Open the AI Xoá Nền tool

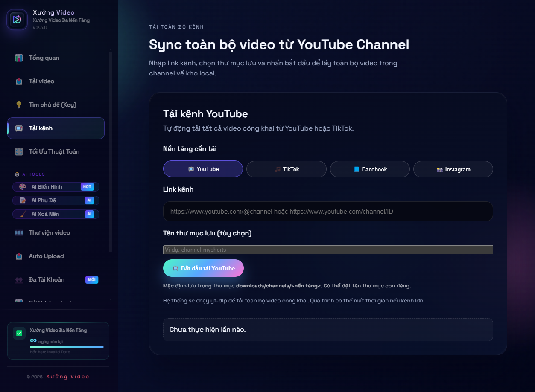coord(56,214)
